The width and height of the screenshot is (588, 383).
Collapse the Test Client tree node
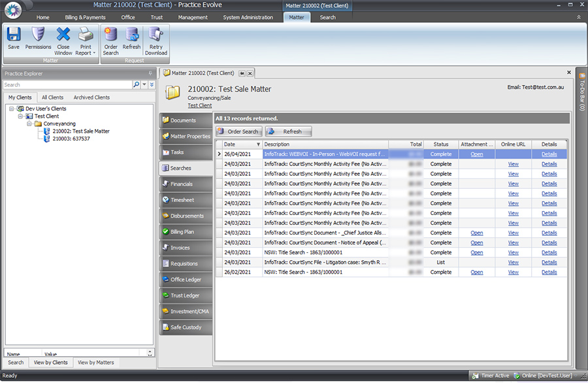click(21, 116)
